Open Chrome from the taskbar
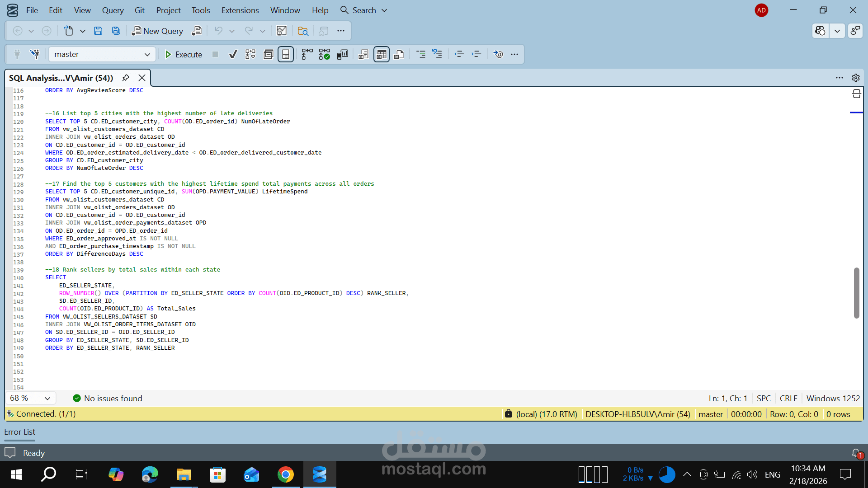 [x=285, y=474]
